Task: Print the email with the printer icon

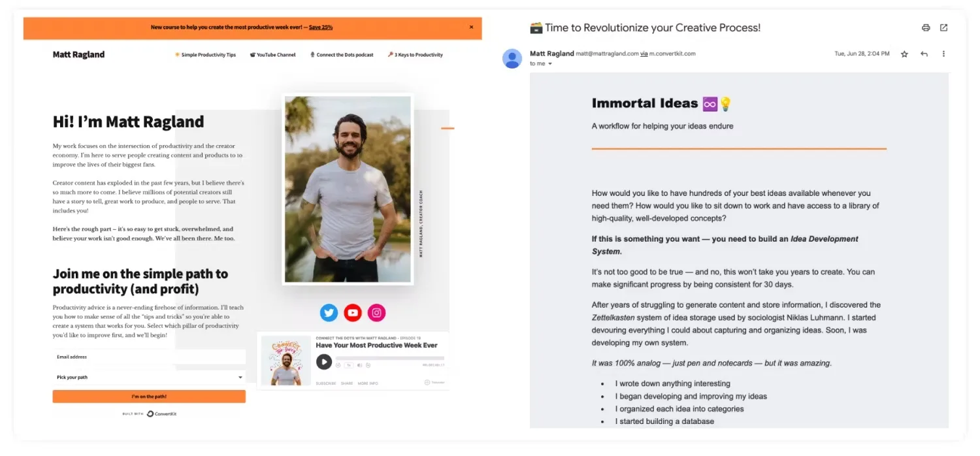Action: (x=926, y=27)
